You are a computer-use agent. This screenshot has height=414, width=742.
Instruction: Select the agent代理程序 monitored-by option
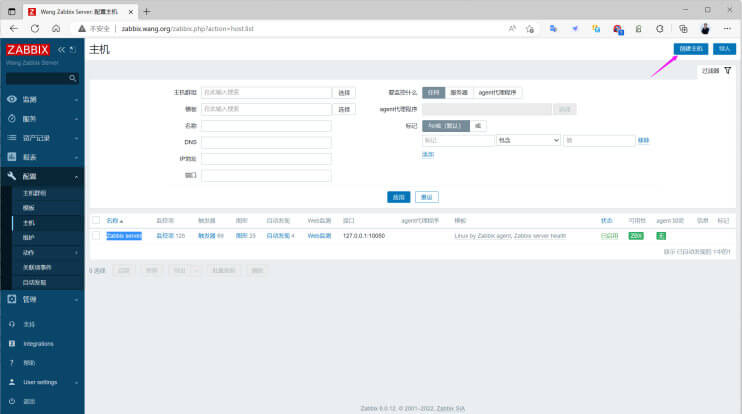click(497, 92)
